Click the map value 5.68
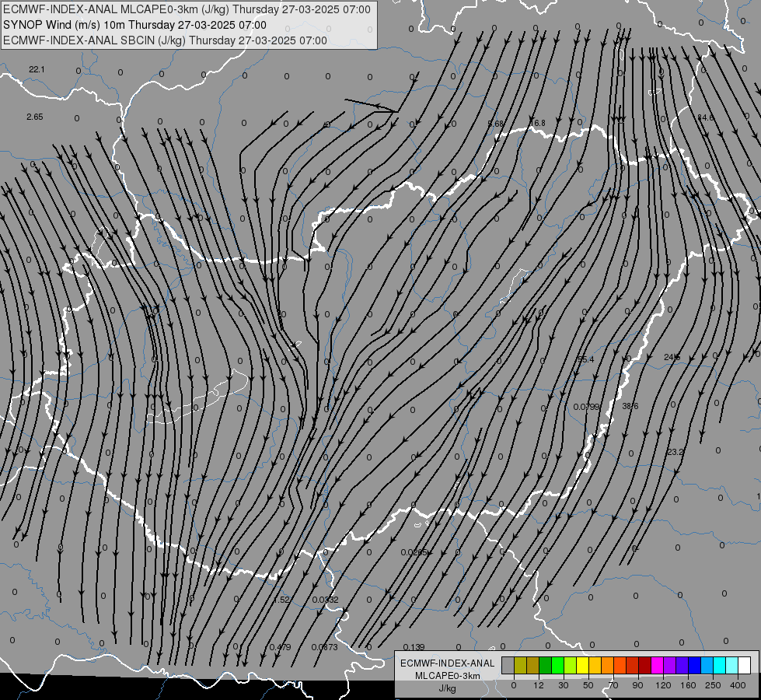This screenshot has height=700, width=761. (495, 124)
